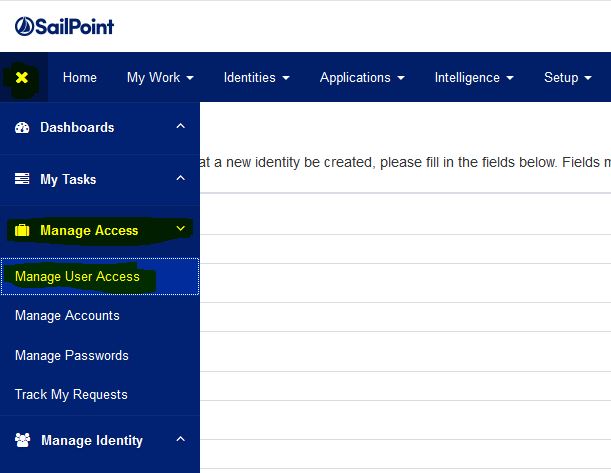Select Manage User Access
The height and width of the screenshot is (473, 611).
(x=77, y=277)
